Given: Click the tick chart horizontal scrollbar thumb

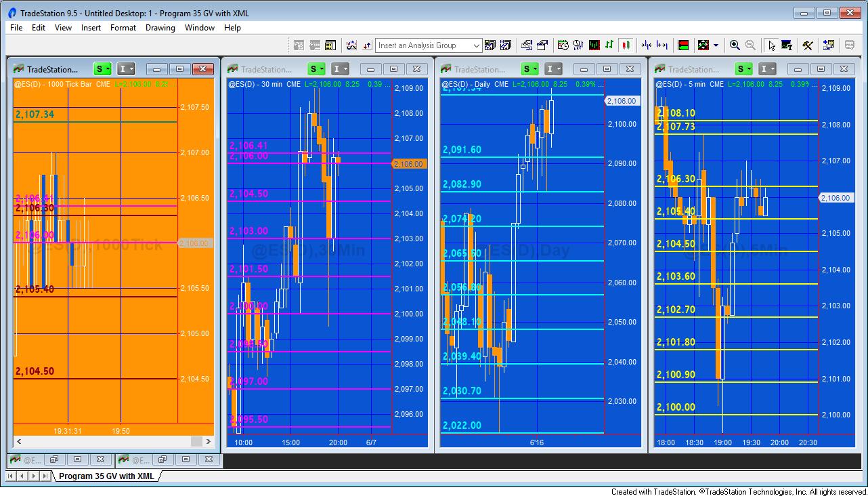Looking at the screenshot, I should tap(196, 442).
